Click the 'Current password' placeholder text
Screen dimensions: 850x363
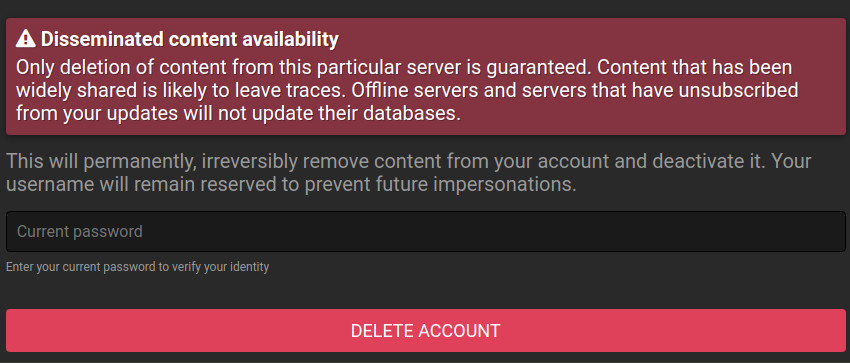click(80, 231)
